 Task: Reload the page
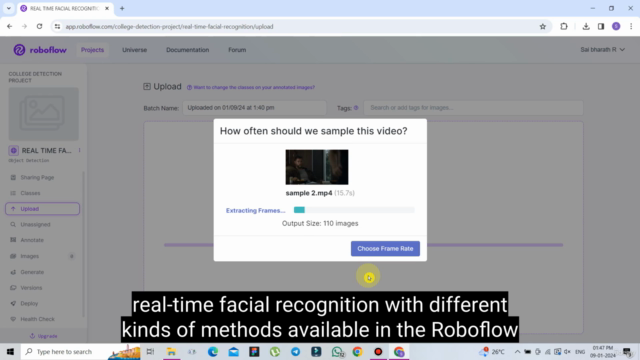(x=39, y=27)
